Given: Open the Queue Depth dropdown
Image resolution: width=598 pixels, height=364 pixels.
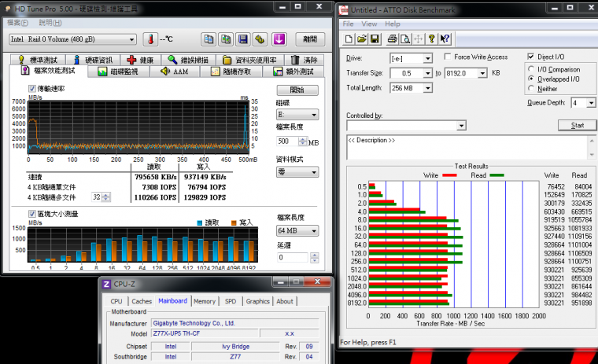Looking at the screenshot, I should coord(591,103).
